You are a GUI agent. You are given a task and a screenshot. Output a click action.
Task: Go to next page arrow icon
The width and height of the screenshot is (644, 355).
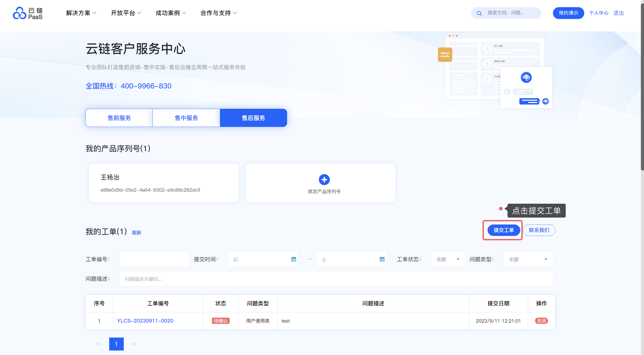tap(134, 344)
